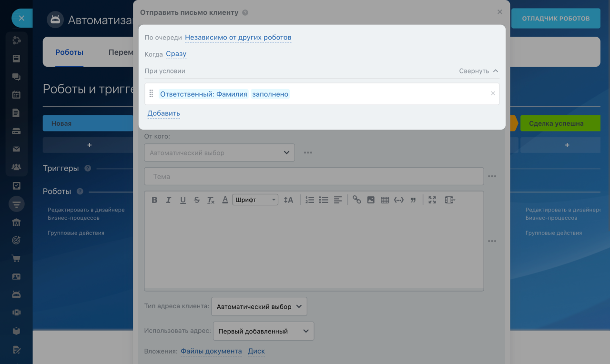Open the online store cart icon in the sidebar
This screenshot has width=610, height=364.
pos(16,258)
